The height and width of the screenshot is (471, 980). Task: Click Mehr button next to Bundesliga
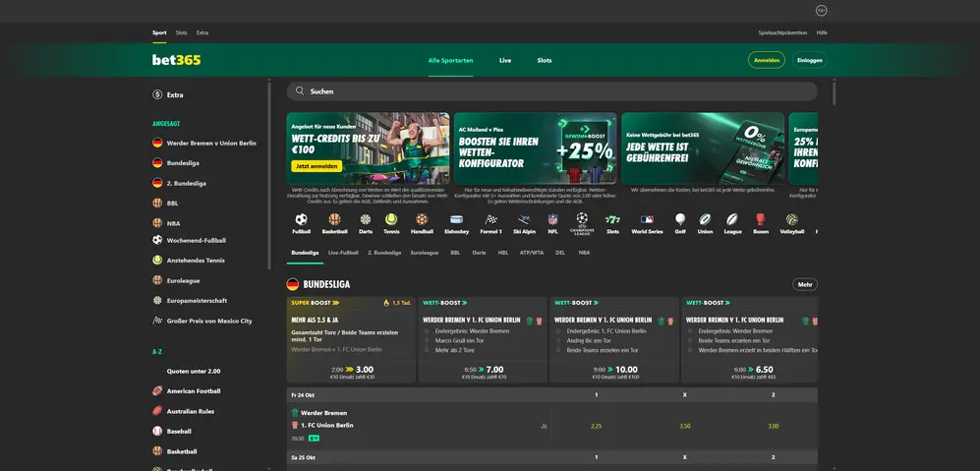coord(805,284)
